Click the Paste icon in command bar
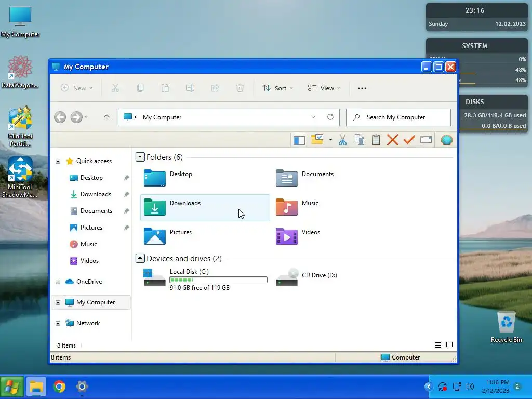532x399 pixels. click(x=165, y=88)
